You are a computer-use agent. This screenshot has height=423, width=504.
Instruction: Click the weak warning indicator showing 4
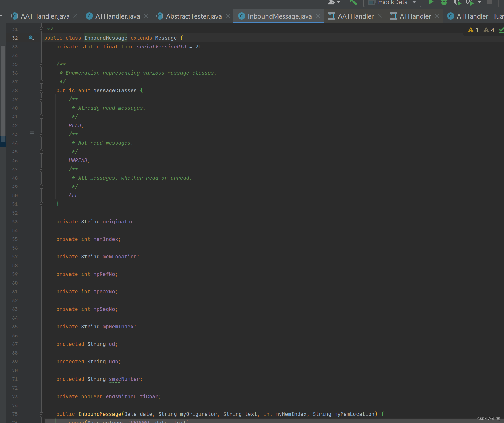(489, 30)
